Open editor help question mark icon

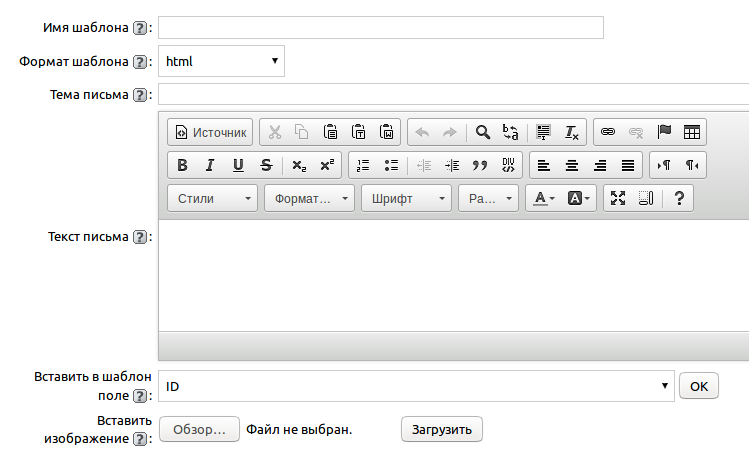pyautogui.click(x=678, y=198)
